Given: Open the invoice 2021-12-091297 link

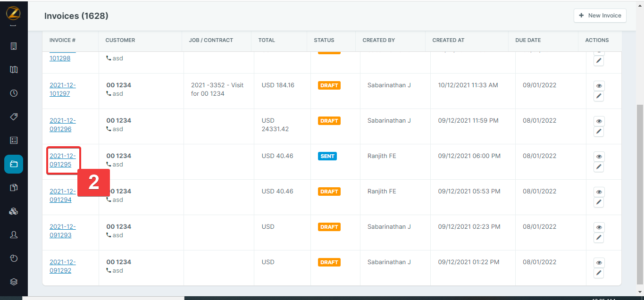Looking at the screenshot, I should coord(63,89).
